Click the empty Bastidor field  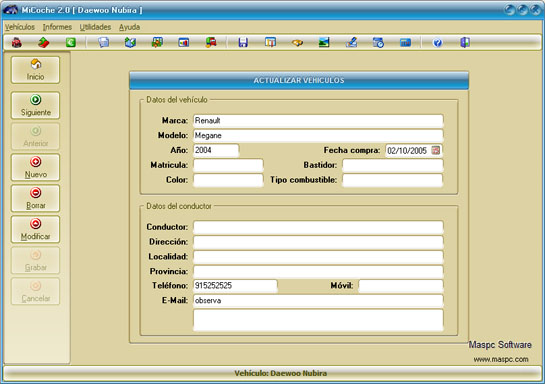click(x=393, y=165)
